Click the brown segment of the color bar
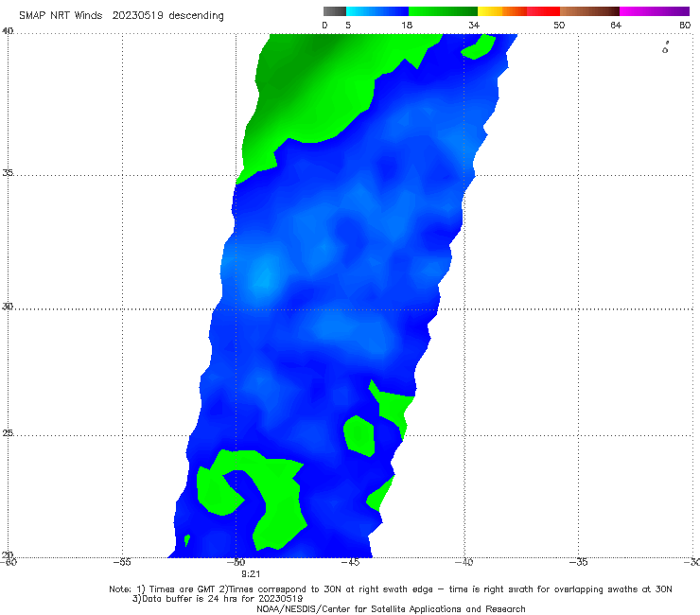The height and width of the screenshot is (615, 700). tap(589, 11)
